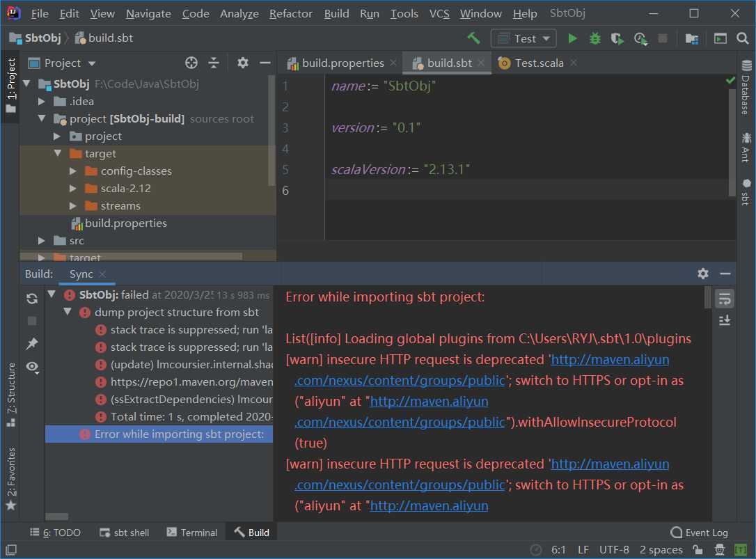Switch to the build.properties editor tab
The image size is (756, 559).
click(x=342, y=63)
